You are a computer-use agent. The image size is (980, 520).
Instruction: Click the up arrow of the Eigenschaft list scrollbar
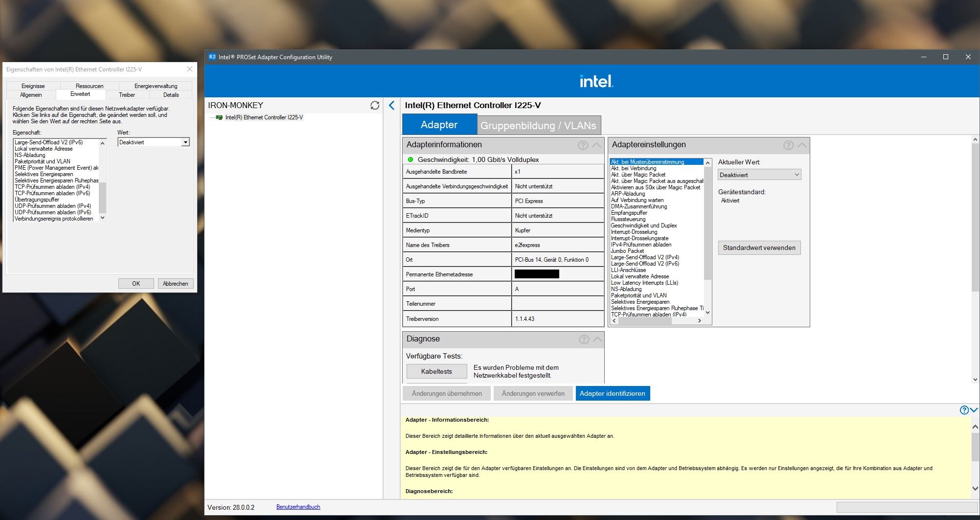click(x=103, y=143)
